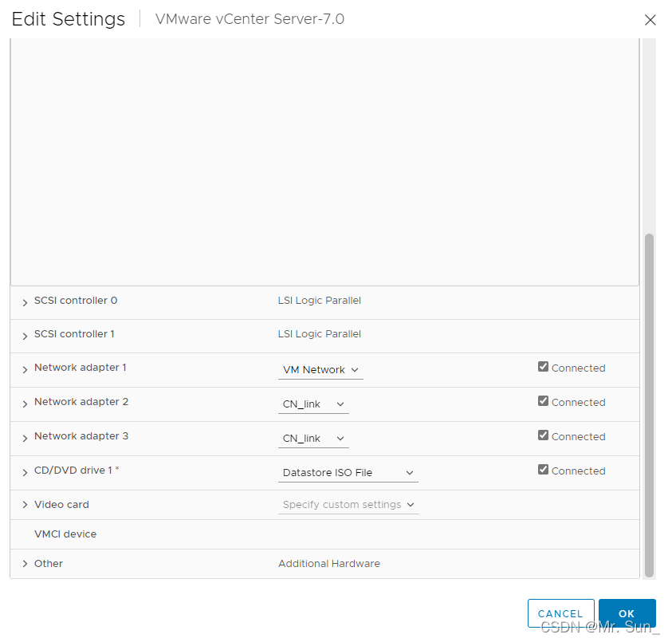Click LSI Logic Parallel for SCSI controller 0

[320, 301]
